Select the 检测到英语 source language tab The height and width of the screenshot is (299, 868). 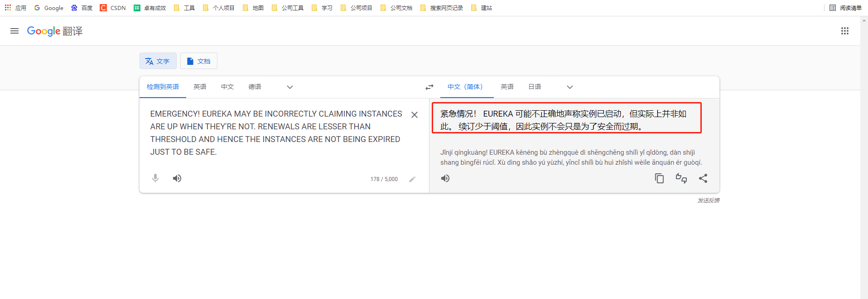point(163,87)
